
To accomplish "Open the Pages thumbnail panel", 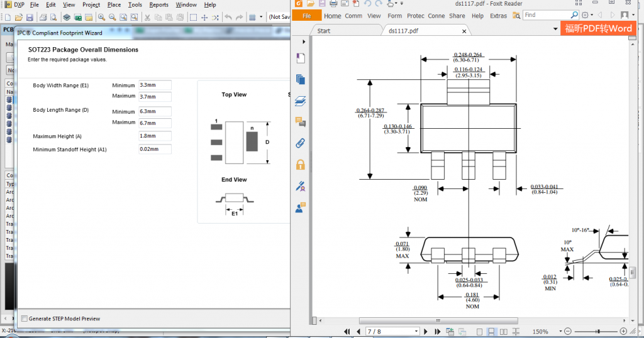I will pyautogui.click(x=301, y=79).
